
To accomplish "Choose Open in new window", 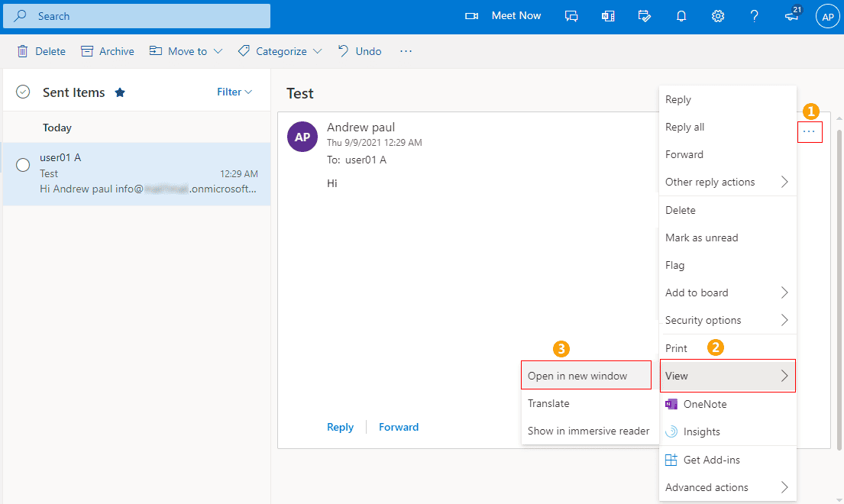I will pyautogui.click(x=577, y=376).
